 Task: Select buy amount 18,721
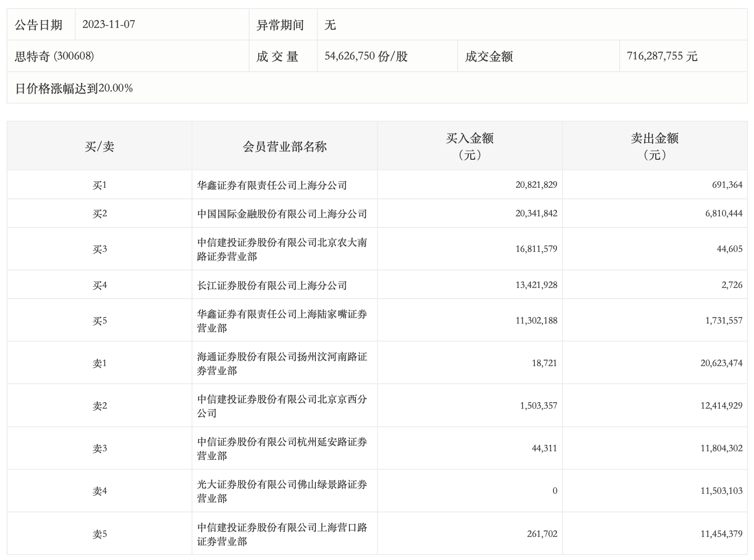tap(544, 363)
